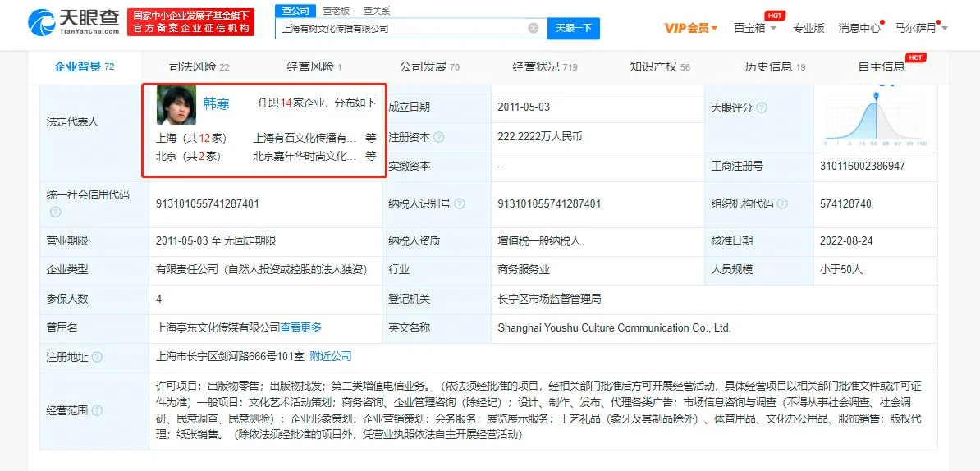Click the help icon next to 组织机构代码
The height and width of the screenshot is (471, 980).
tap(782, 203)
